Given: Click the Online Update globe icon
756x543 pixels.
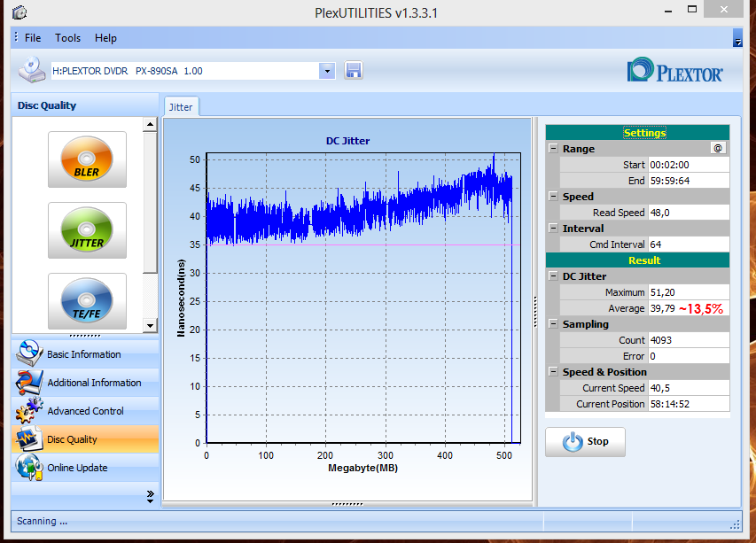Looking at the screenshot, I should coord(29,468).
